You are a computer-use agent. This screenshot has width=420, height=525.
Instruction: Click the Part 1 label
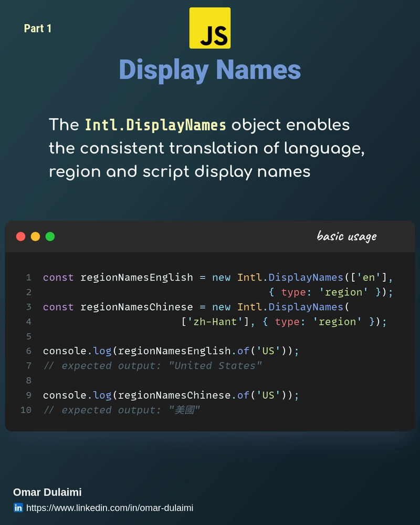click(x=38, y=28)
